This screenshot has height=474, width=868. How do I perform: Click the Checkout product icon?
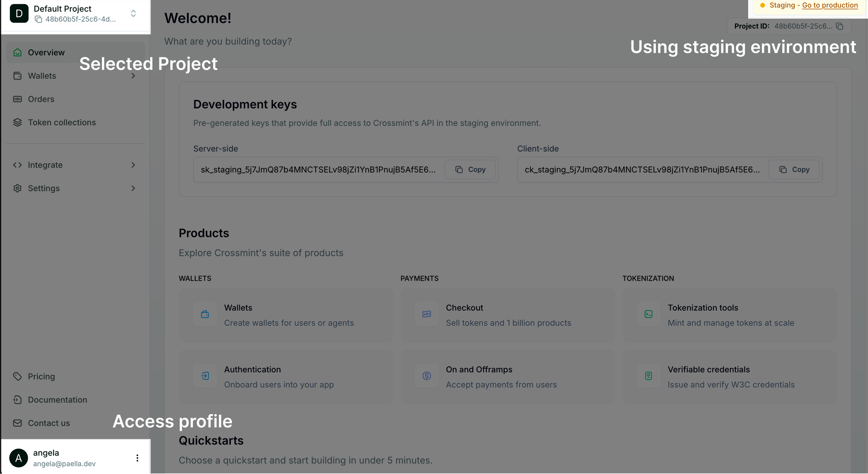[427, 314]
